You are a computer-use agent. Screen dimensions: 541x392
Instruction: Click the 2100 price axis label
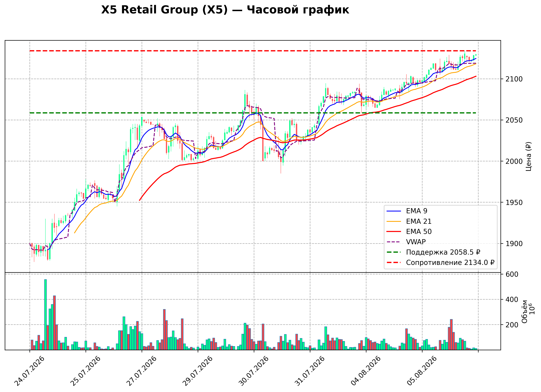514,79
